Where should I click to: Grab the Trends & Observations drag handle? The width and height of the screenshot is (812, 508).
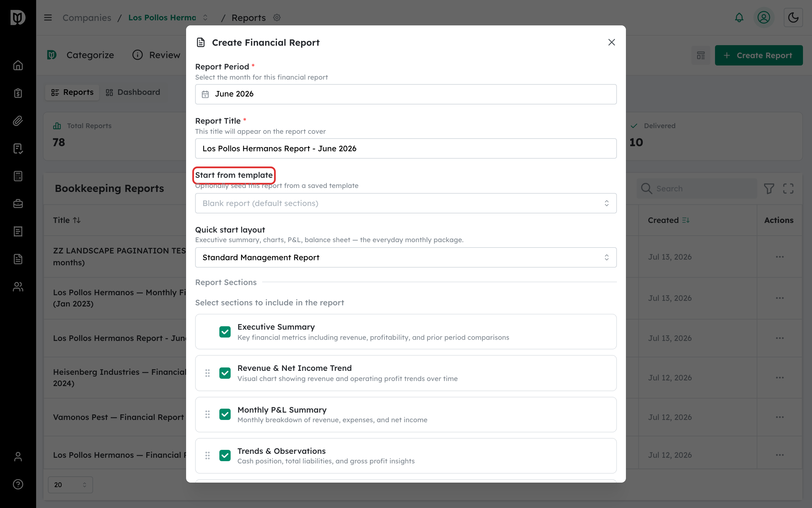click(207, 456)
